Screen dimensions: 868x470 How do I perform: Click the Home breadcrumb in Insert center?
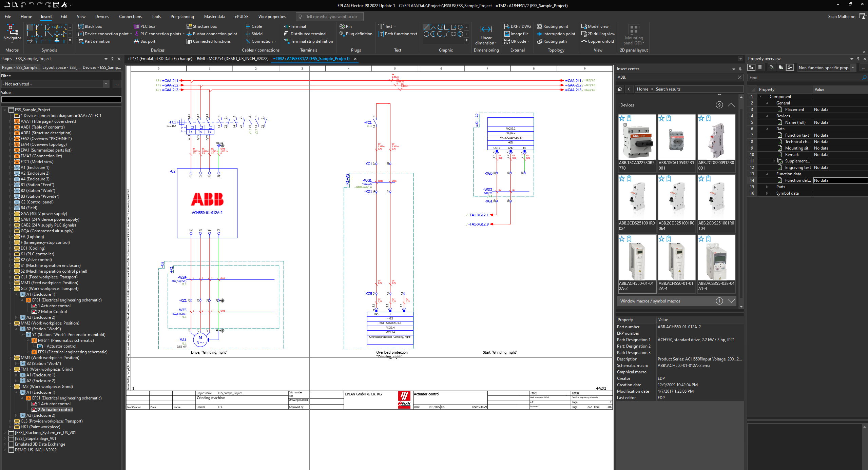(x=642, y=89)
